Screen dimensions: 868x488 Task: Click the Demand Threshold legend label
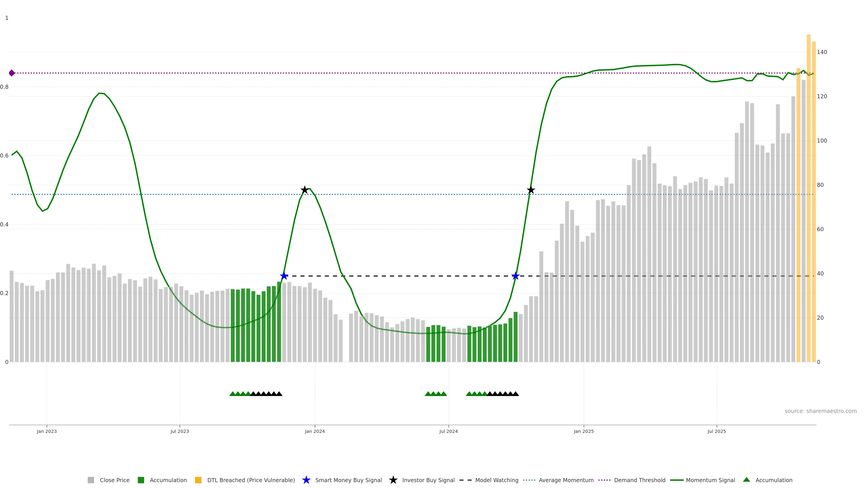(x=639, y=480)
